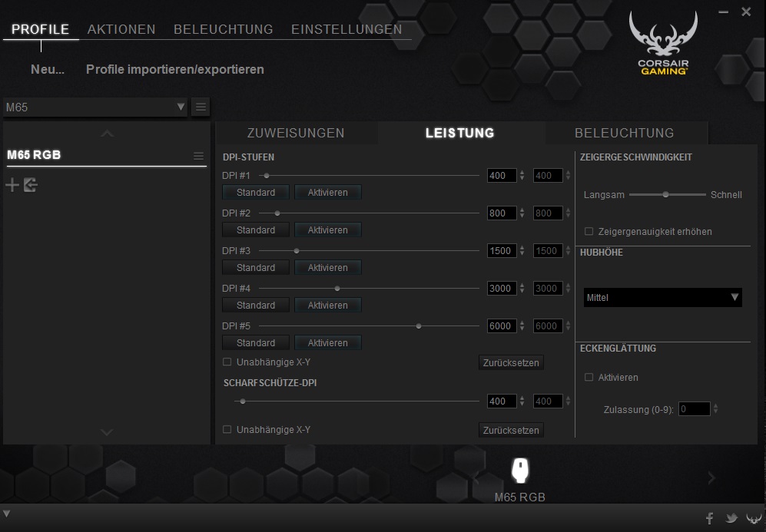Screen dimensions: 766x532
Task: Open the profile hamburger menu beside M65 dropdown
Action: coord(201,107)
